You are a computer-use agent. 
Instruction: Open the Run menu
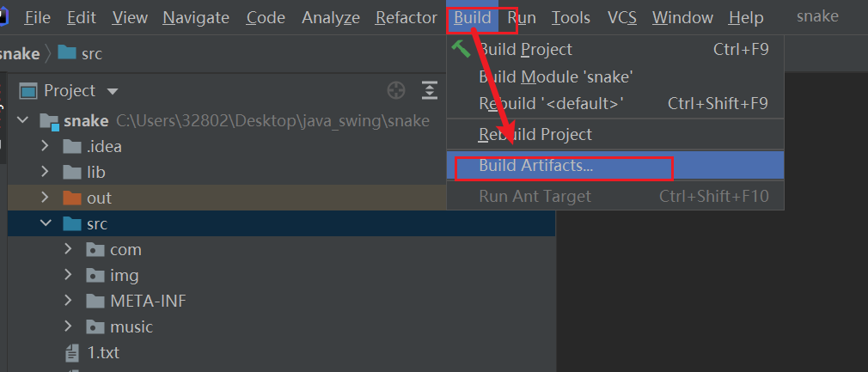521,17
